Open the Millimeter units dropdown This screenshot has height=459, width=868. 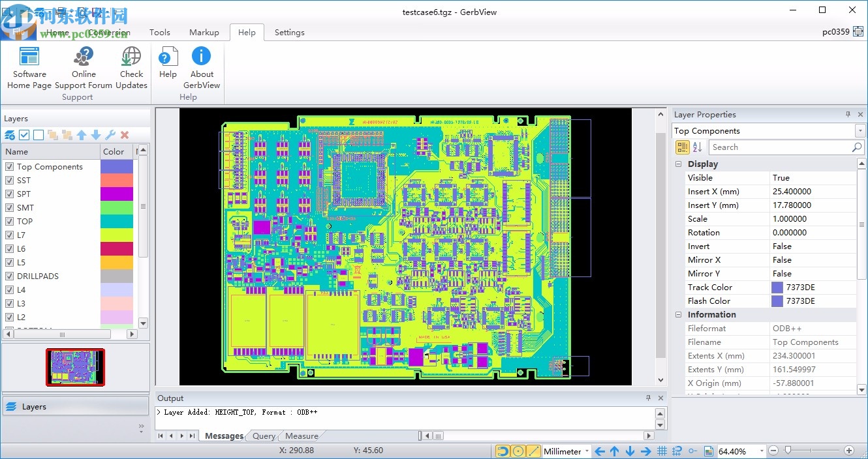[587, 451]
